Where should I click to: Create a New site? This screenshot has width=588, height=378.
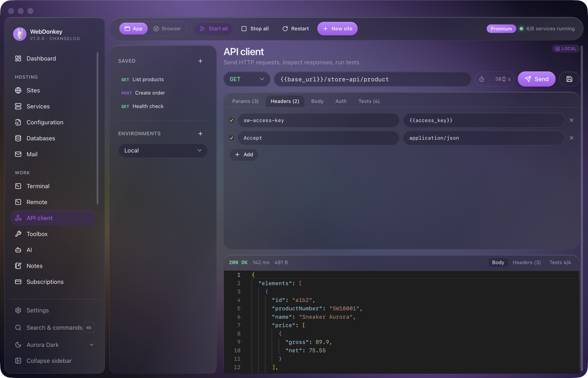tap(337, 29)
